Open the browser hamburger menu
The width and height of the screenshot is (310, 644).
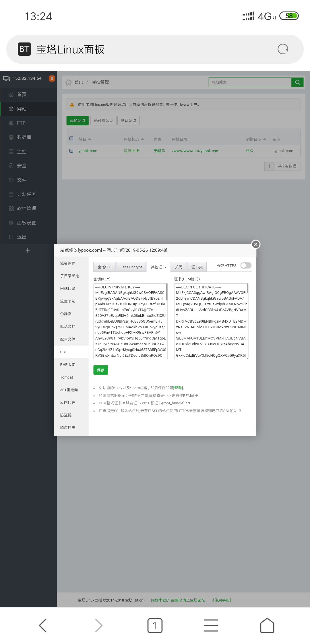point(211,625)
